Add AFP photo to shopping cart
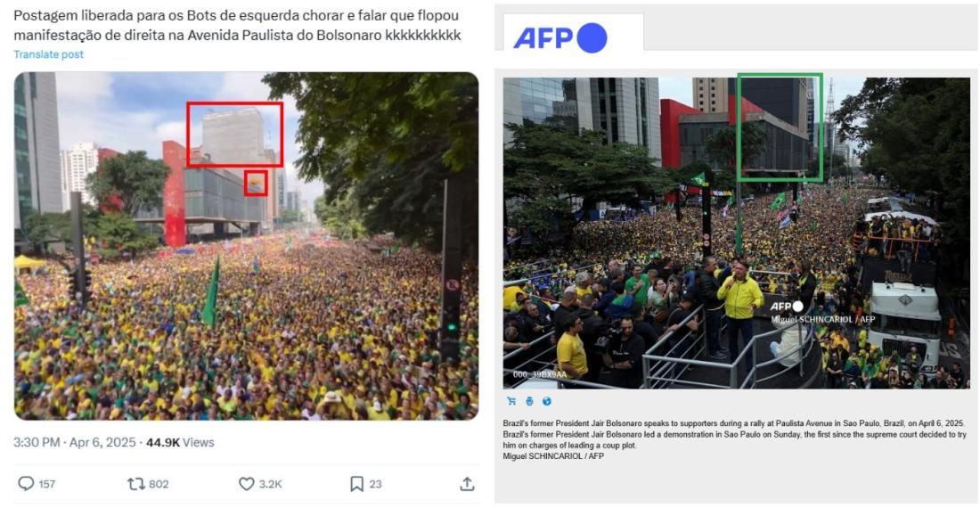This screenshot has width=980, height=508. pos(511,401)
